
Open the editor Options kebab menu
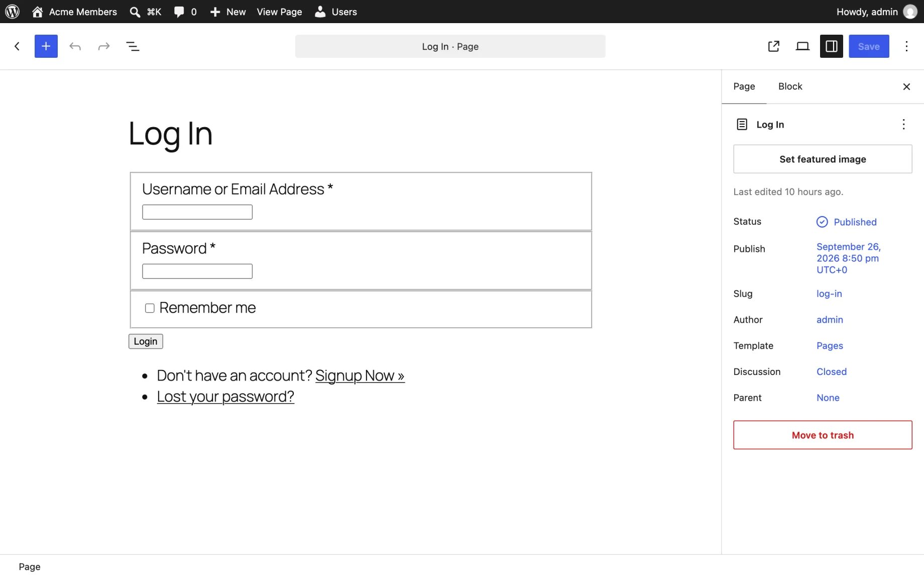coord(906,46)
